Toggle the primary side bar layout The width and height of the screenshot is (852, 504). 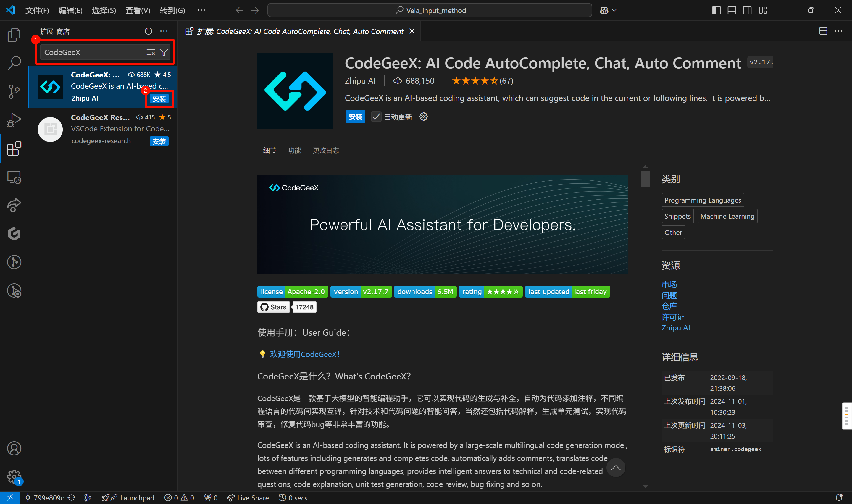716,11
